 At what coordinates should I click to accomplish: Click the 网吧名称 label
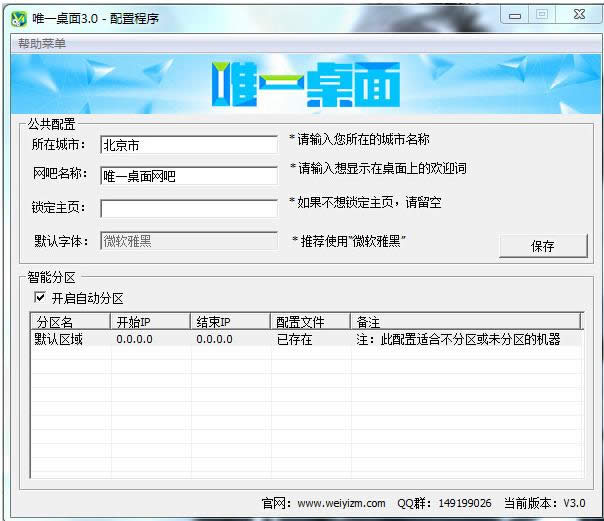(60, 173)
